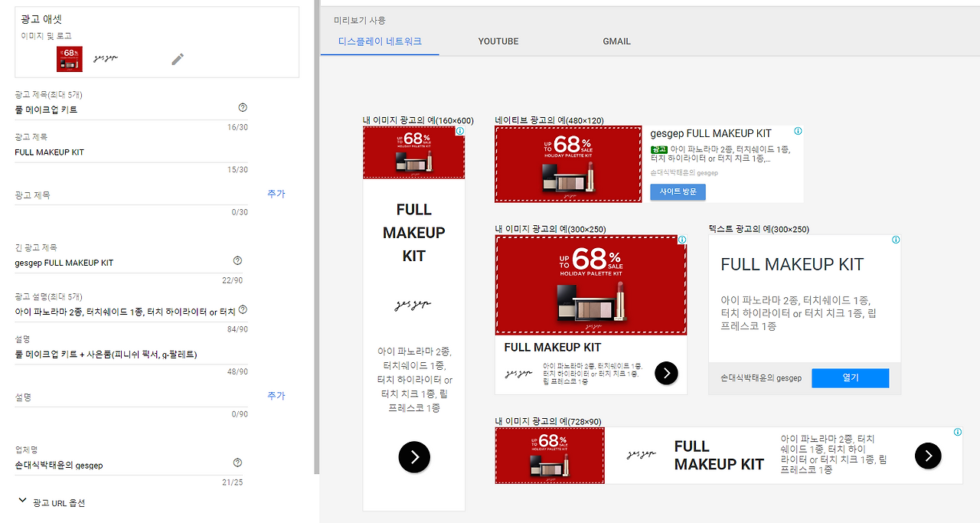Open help for the 업체명 field
This screenshot has height=523, width=980.
click(237, 462)
